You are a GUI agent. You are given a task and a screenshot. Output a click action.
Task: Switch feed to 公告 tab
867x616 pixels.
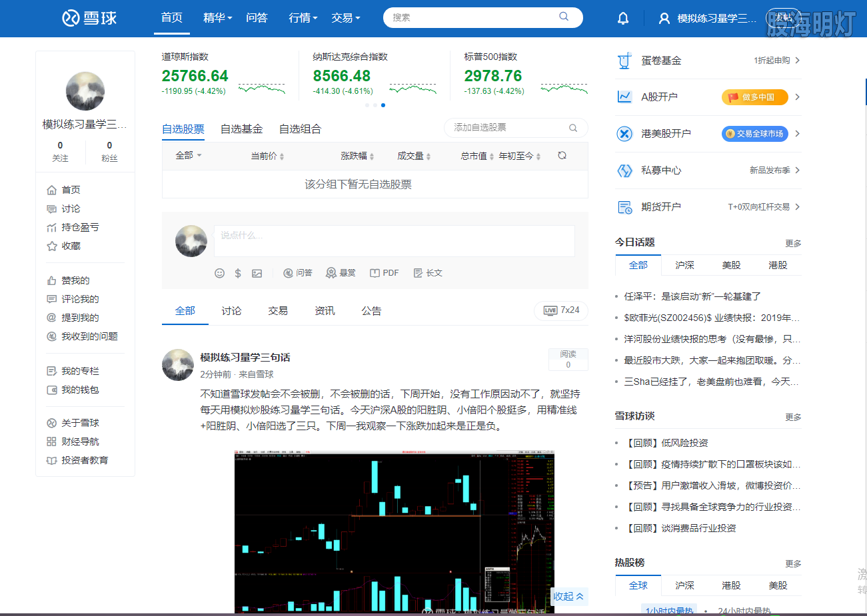371,311
